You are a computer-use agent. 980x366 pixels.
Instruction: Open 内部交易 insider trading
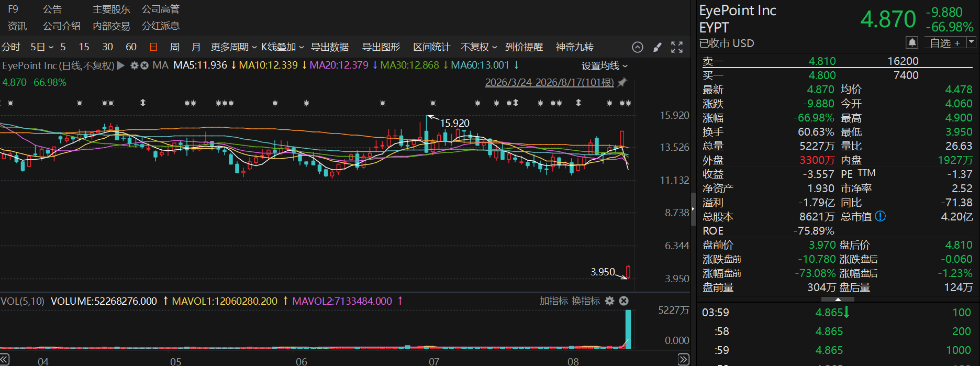coord(112,26)
